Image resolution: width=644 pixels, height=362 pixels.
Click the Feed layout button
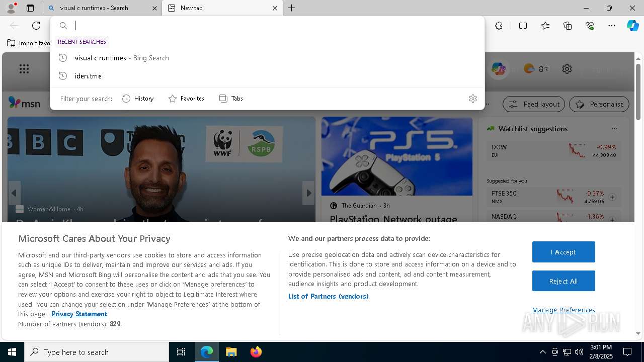pyautogui.click(x=534, y=104)
